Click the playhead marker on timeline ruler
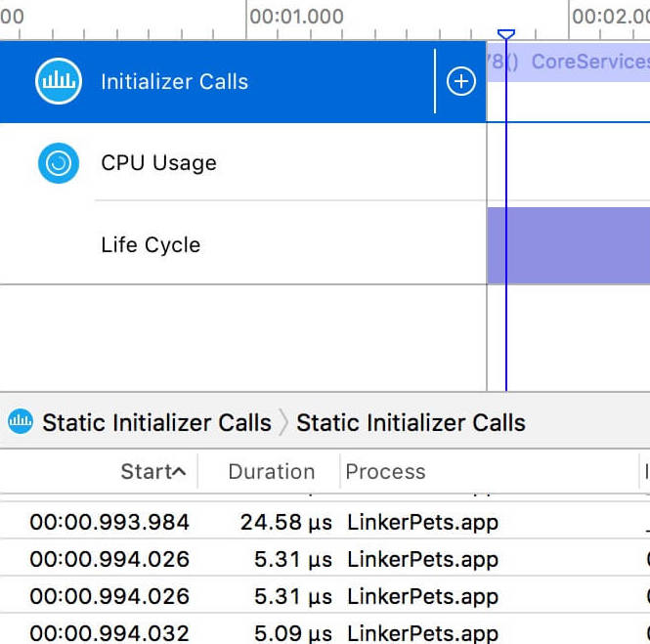This screenshot has height=644, width=650. click(505, 35)
